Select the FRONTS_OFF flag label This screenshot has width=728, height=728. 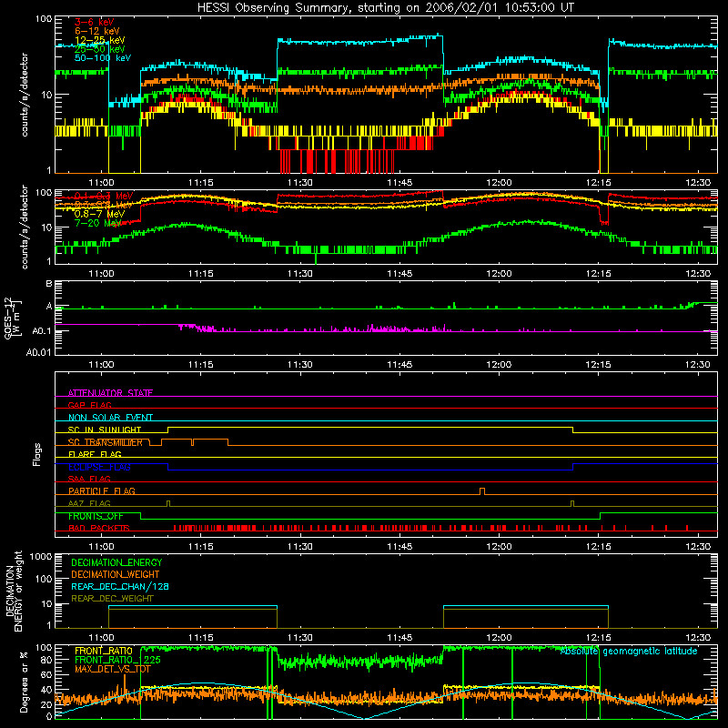(x=96, y=516)
